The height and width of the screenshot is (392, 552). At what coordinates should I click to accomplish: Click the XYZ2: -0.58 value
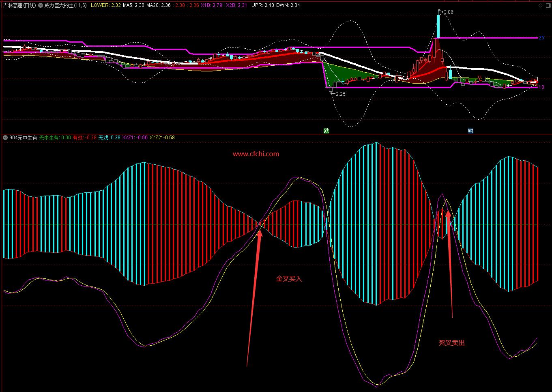click(162, 138)
